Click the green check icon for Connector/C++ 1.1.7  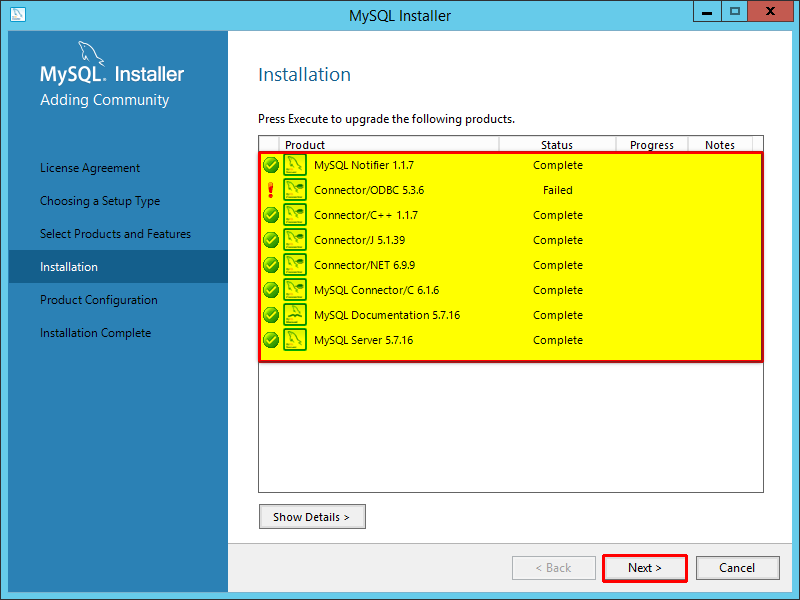pos(271,215)
